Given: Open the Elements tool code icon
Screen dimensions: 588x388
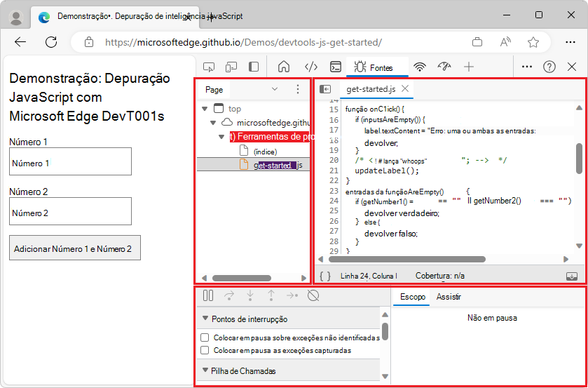Looking at the screenshot, I should pyautogui.click(x=311, y=67).
